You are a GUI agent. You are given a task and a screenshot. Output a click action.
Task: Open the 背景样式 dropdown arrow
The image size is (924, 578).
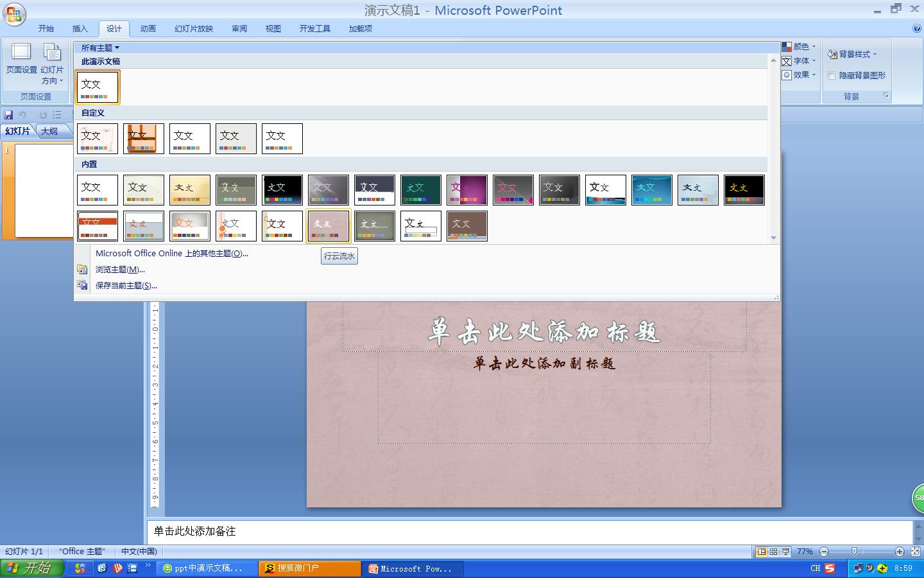(x=875, y=55)
